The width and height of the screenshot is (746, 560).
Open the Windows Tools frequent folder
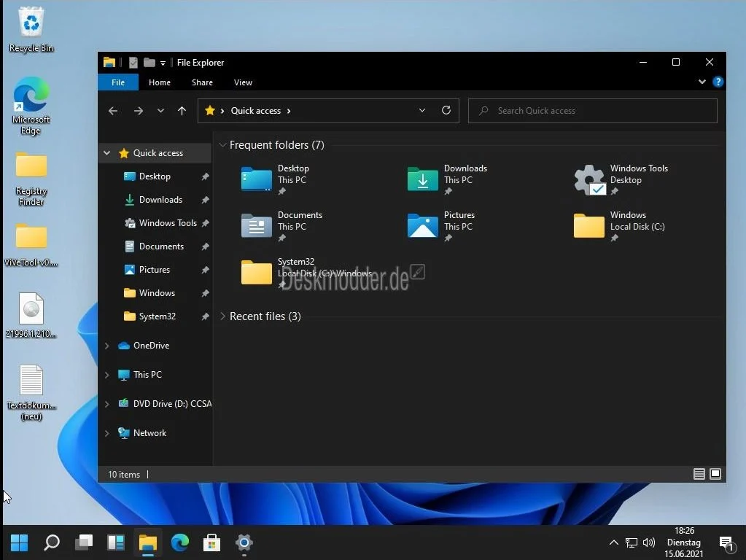[x=621, y=179]
